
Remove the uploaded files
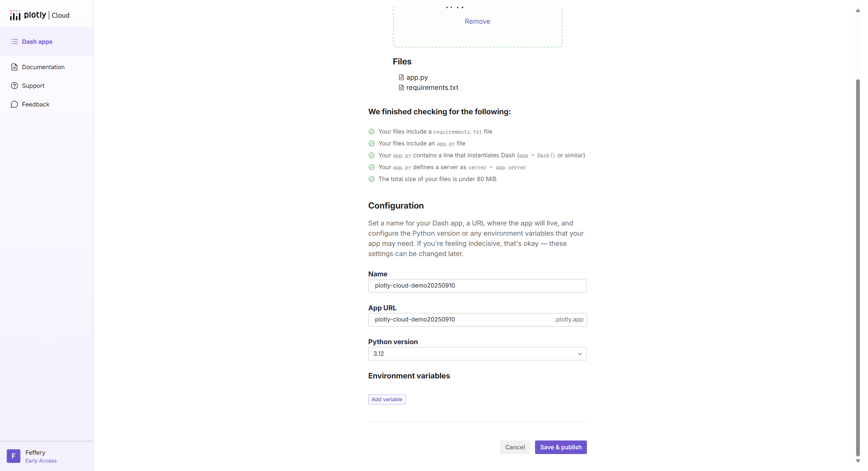pos(477,21)
